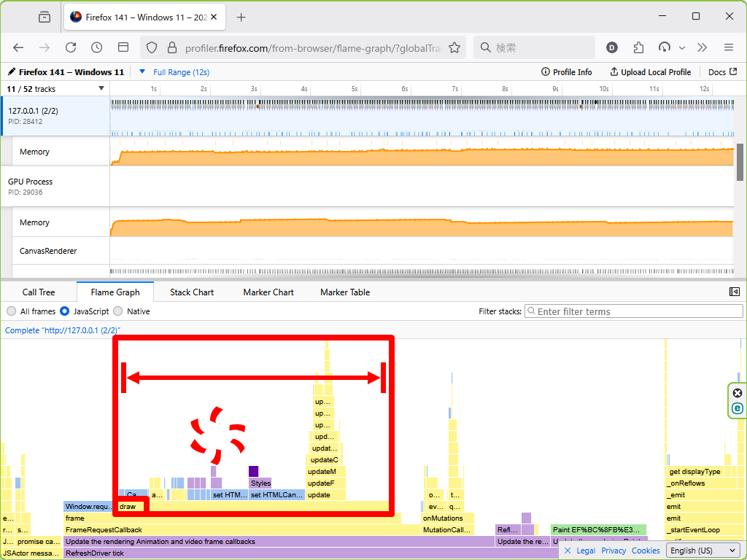Open the Legal link

[586, 551]
